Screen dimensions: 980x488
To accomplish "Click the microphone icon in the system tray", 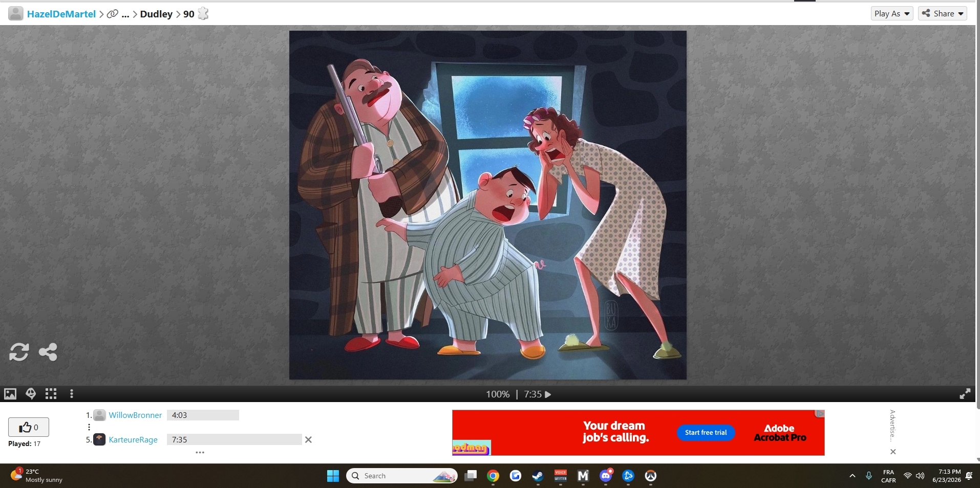I will [x=869, y=476].
